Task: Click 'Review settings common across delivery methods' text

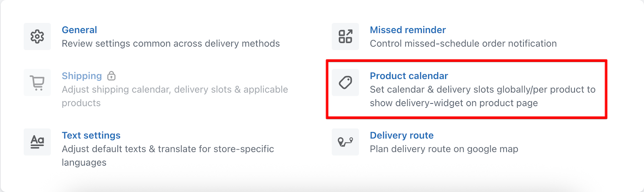Action: pyautogui.click(x=171, y=43)
